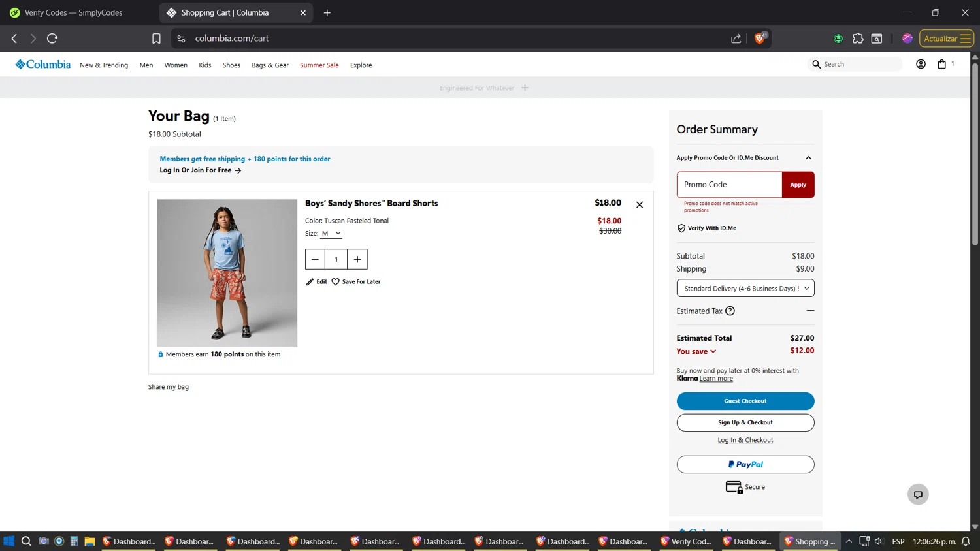Viewport: 980px width, 551px height.
Task: Open the browser main menu via Actualizar button
Action: (x=947, y=39)
